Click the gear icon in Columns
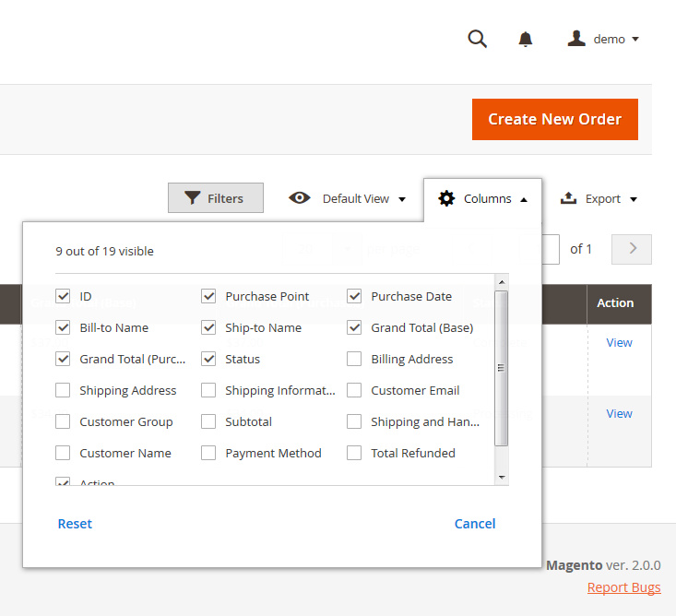The width and height of the screenshot is (676, 616). click(446, 198)
